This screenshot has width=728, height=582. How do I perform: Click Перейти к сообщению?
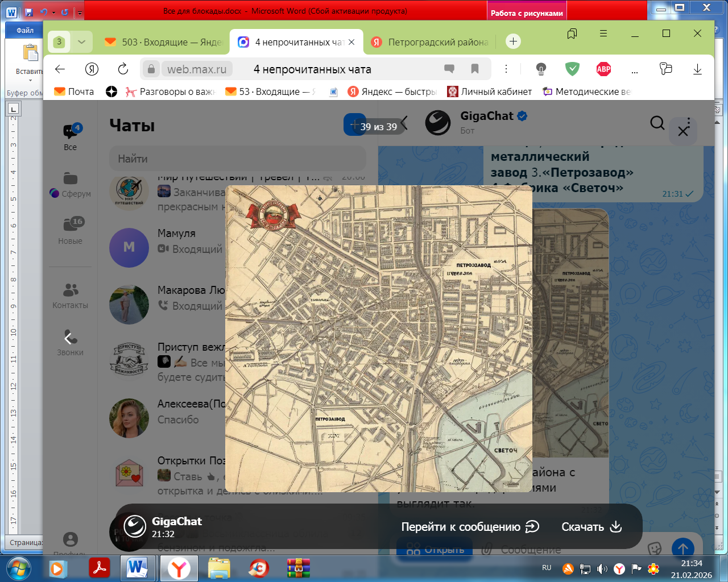pos(470,527)
